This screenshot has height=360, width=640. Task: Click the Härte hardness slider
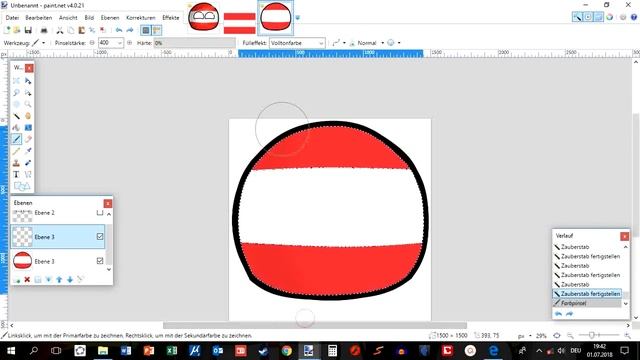point(195,43)
